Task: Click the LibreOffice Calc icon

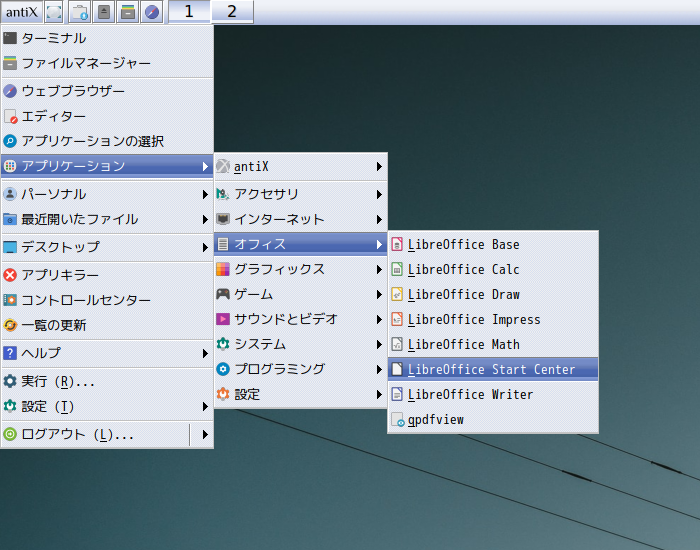Action: coord(397,269)
